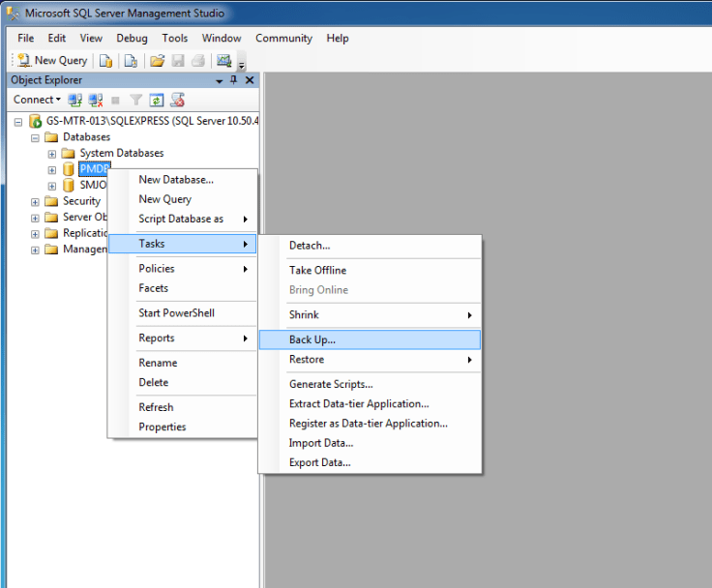
Task: Select the PMDB database tree item
Action: pyautogui.click(x=94, y=169)
